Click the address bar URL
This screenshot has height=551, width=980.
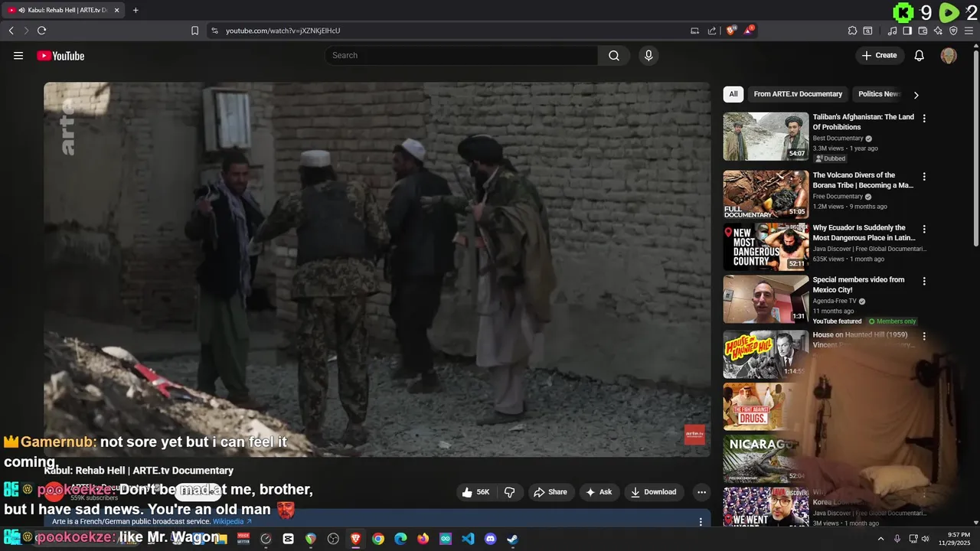pos(283,31)
